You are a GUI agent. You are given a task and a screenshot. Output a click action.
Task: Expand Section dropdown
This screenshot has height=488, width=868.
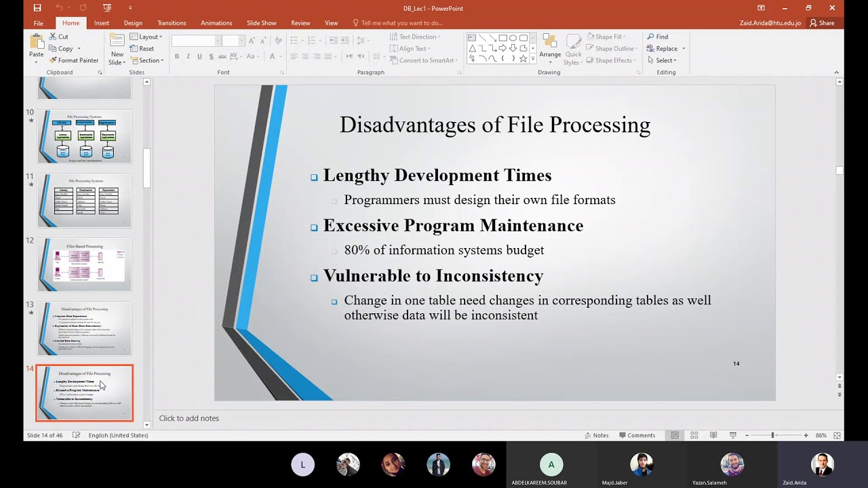click(x=147, y=60)
